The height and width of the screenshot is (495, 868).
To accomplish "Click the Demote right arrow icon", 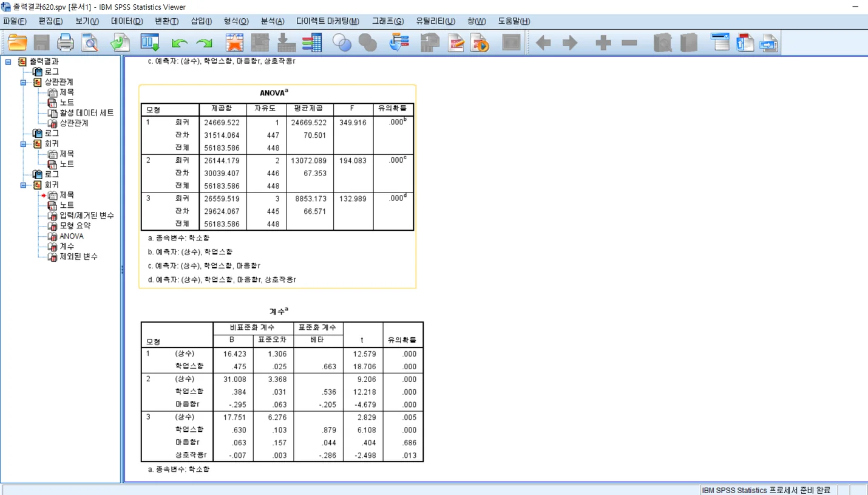I will pos(570,43).
